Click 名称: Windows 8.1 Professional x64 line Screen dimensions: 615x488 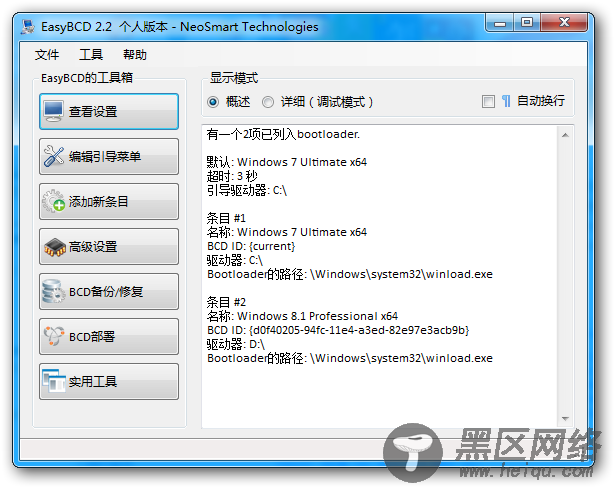(x=302, y=316)
